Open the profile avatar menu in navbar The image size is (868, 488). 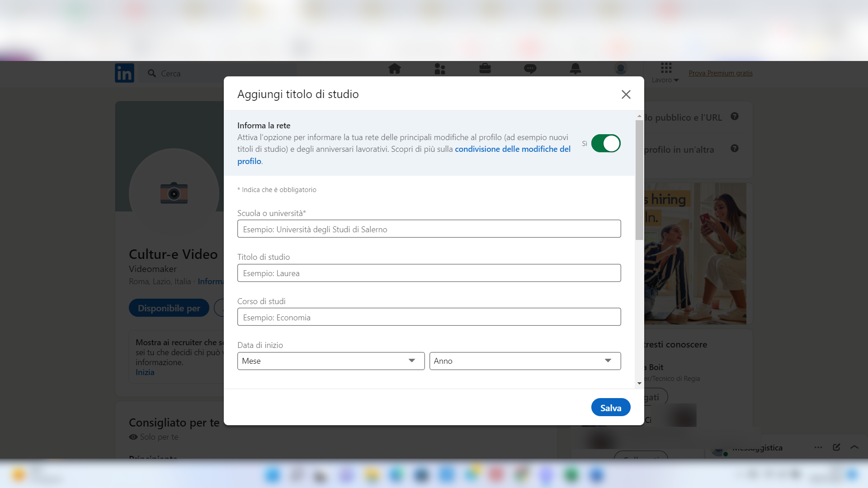tap(620, 69)
